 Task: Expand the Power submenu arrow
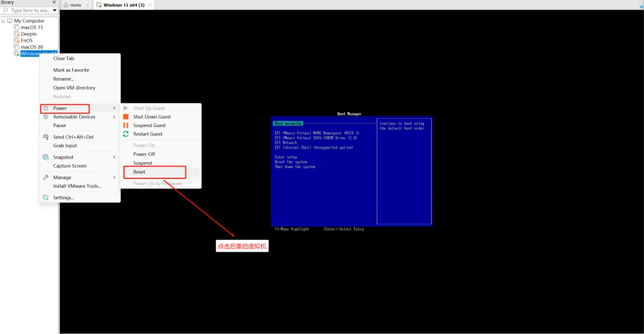(x=114, y=108)
